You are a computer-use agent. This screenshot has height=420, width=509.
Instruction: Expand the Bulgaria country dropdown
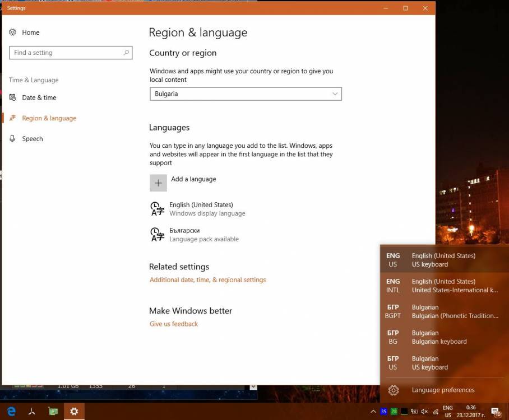(x=246, y=94)
